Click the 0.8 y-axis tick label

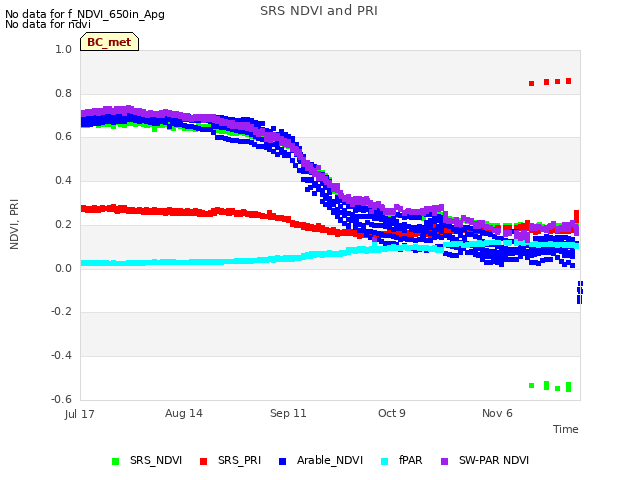pyautogui.click(x=64, y=93)
